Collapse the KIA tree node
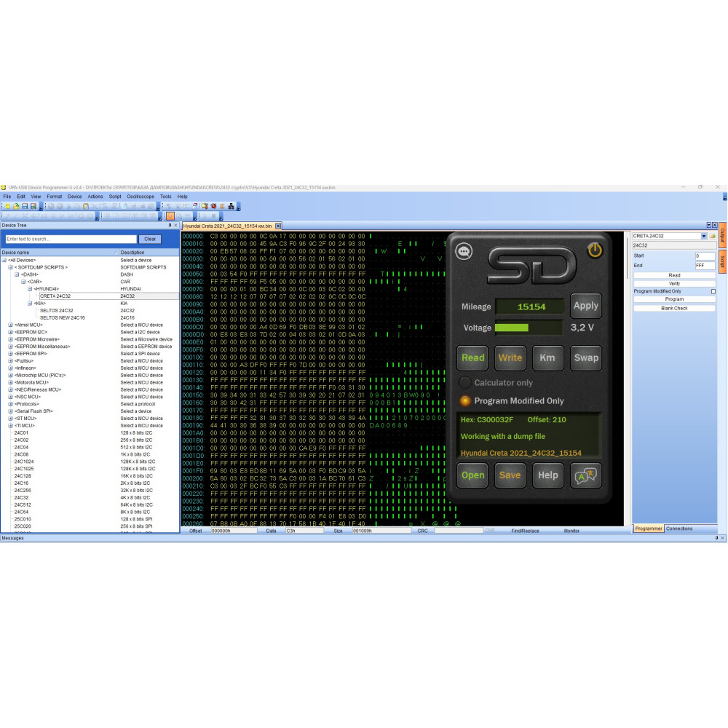 point(30,303)
